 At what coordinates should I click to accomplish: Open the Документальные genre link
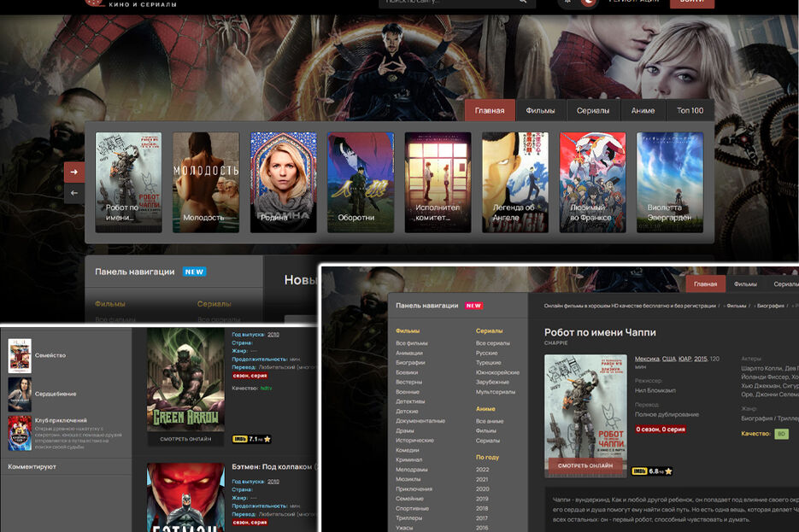pos(420,421)
